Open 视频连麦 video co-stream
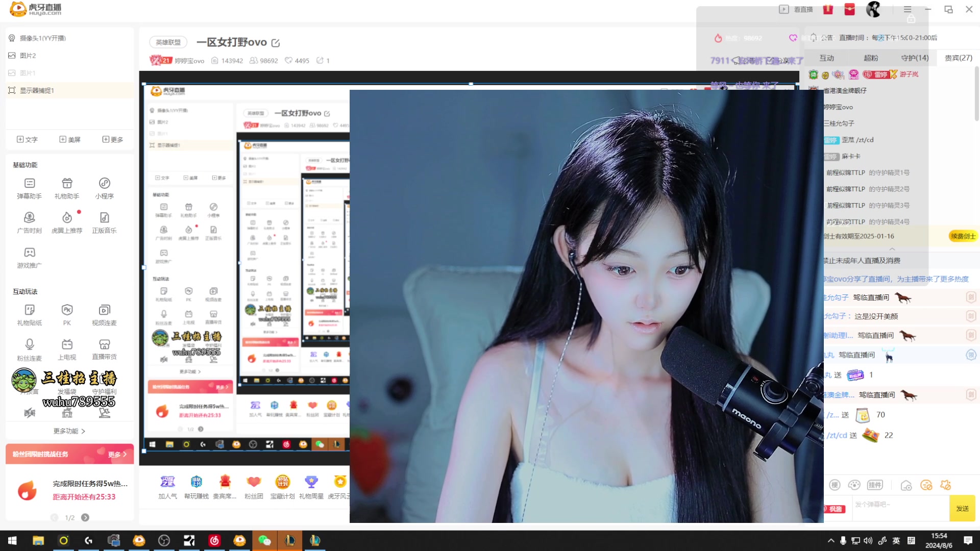 [x=104, y=315]
